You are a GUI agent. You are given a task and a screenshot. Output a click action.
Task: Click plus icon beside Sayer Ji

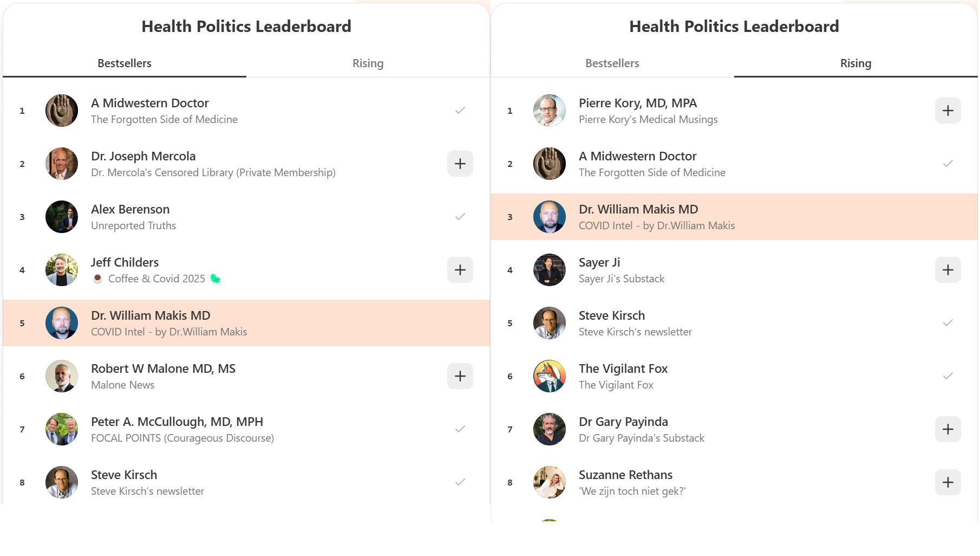point(948,270)
